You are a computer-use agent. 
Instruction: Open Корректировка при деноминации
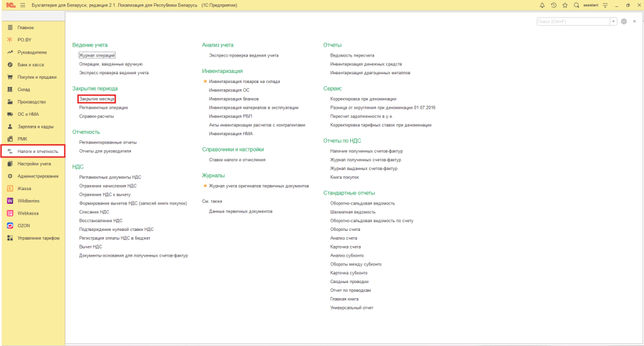364,99
